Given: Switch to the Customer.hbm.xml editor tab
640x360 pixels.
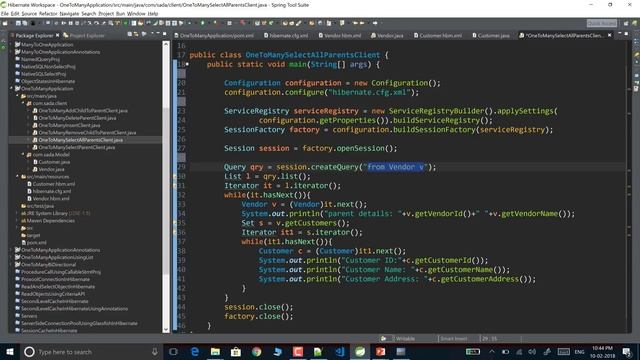Looking at the screenshot, I should pos(438,36).
